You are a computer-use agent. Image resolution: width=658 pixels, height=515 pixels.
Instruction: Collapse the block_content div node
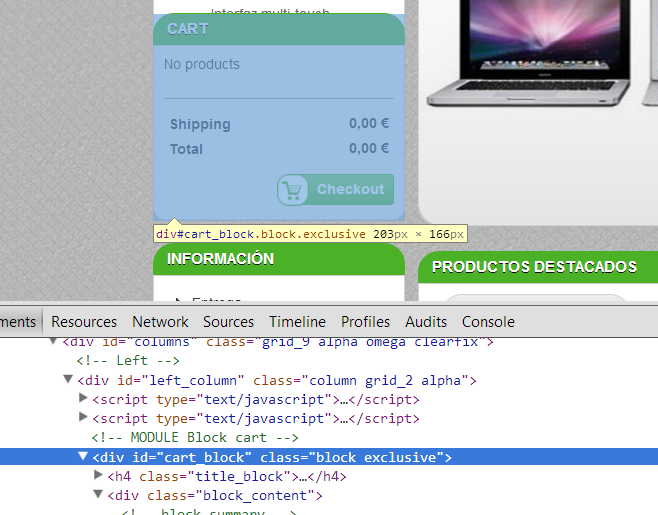(98, 494)
